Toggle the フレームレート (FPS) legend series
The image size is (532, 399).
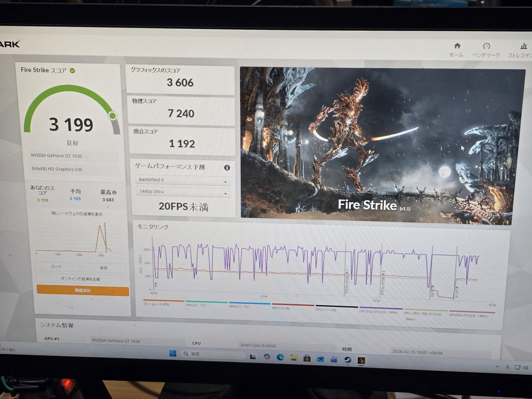pos(156,304)
